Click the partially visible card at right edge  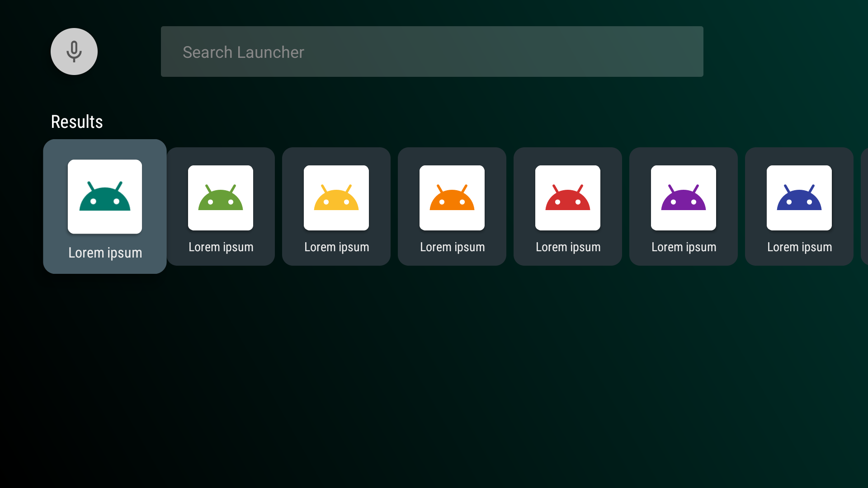[x=864, y=206]
